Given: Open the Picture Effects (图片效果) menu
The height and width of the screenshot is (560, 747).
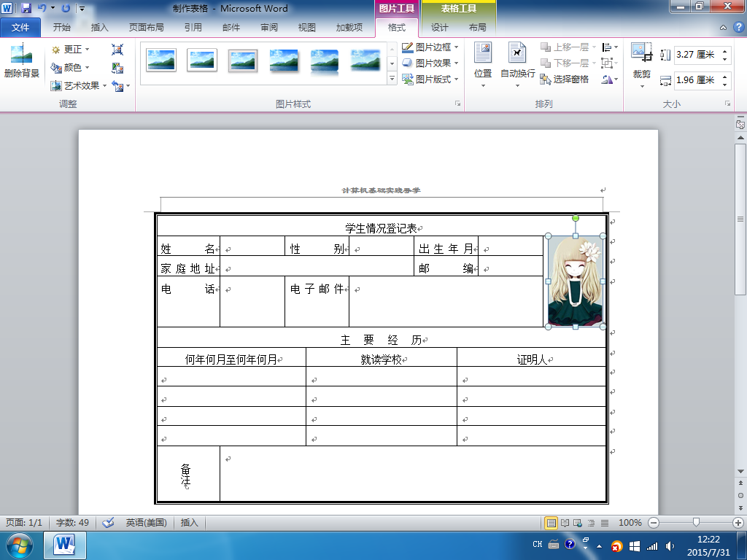Looking at the screenshot, I should [430, 63].
